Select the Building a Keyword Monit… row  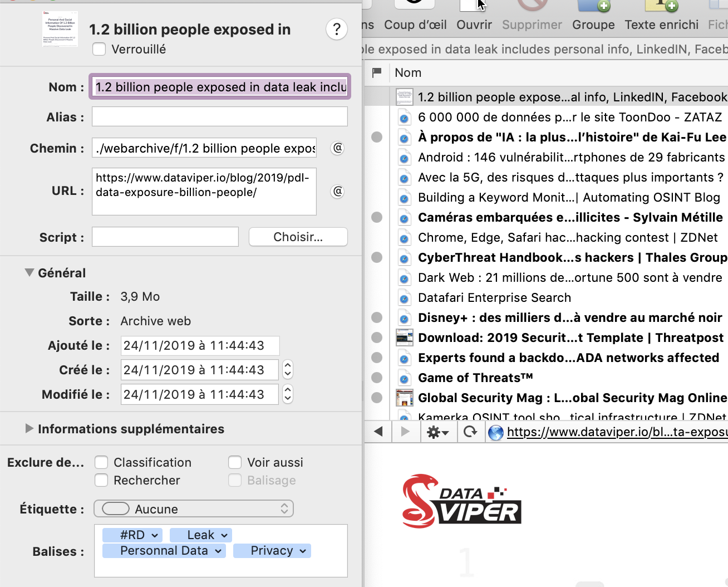pos(546,197)
